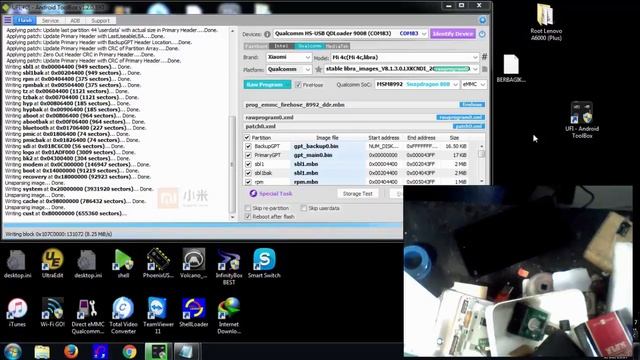
Task: Click the log panel vertical scrollbar
Action: pyautogui.click(x=232, y=164)
